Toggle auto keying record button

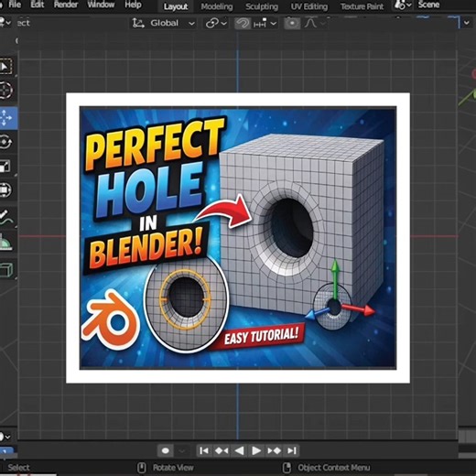pos(166,450)
